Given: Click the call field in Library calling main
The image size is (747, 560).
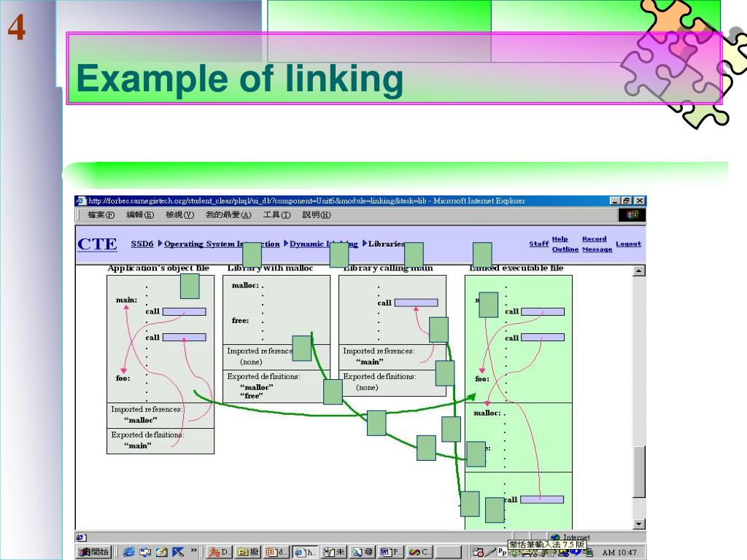Looking at the screenshot, I should [x=416, y=303].
